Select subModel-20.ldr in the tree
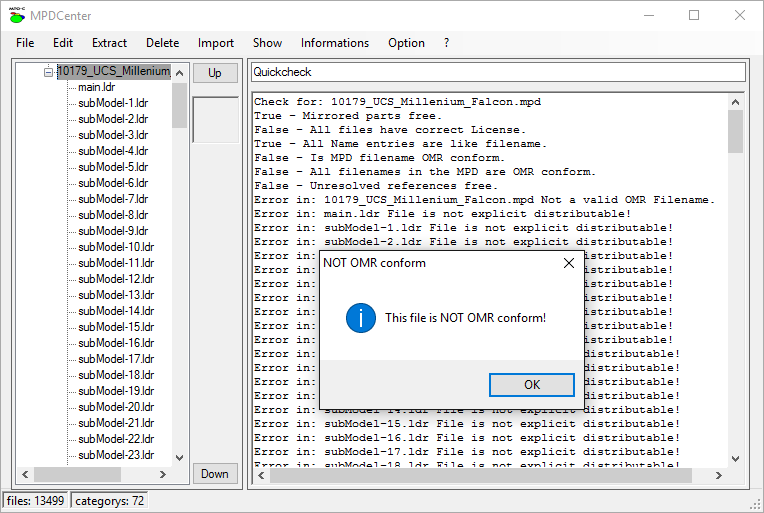 (116, 407)
